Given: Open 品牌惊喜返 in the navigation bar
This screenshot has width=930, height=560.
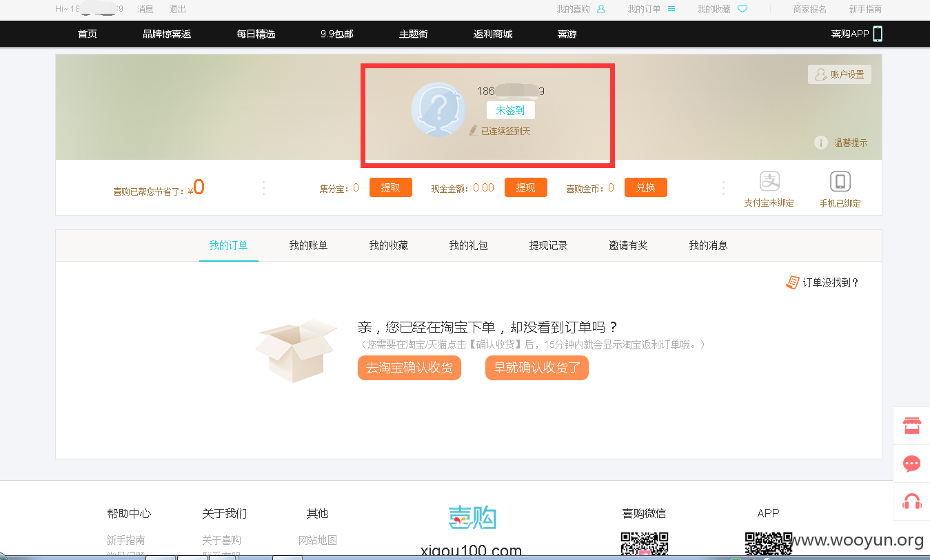Looking at the screenshot, I should click(x=167, y=34).
